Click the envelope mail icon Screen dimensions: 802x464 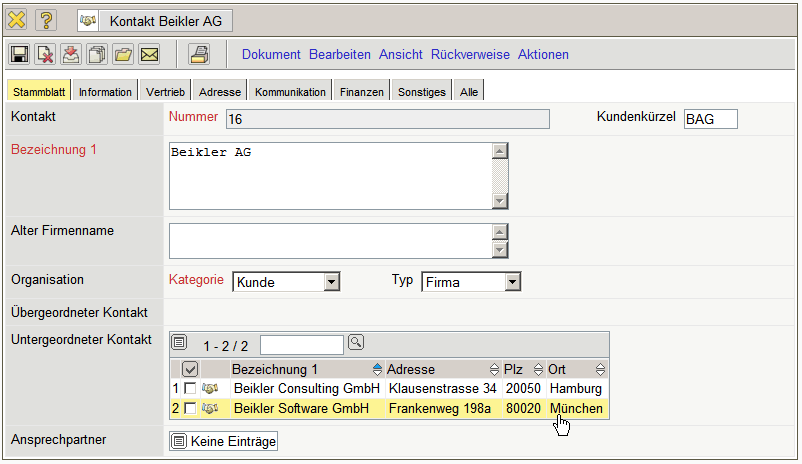(149, 54)
